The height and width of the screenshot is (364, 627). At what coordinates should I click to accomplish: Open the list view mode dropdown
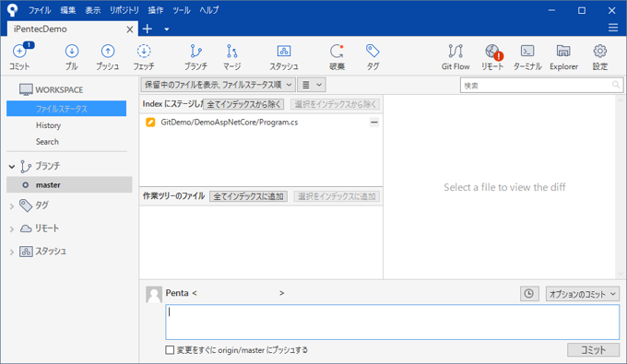(x=312, y=85)
